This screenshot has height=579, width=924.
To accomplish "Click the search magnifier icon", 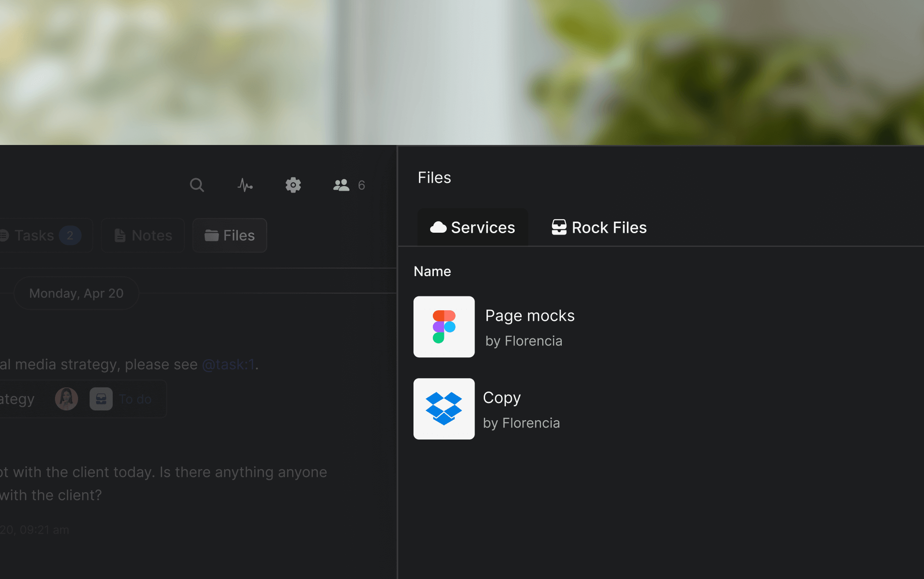I will 197,185.
